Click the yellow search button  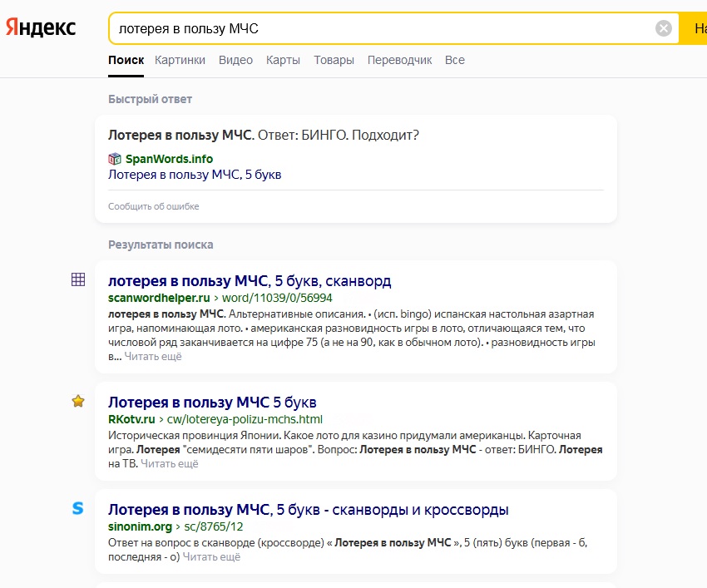pos(694,28)
